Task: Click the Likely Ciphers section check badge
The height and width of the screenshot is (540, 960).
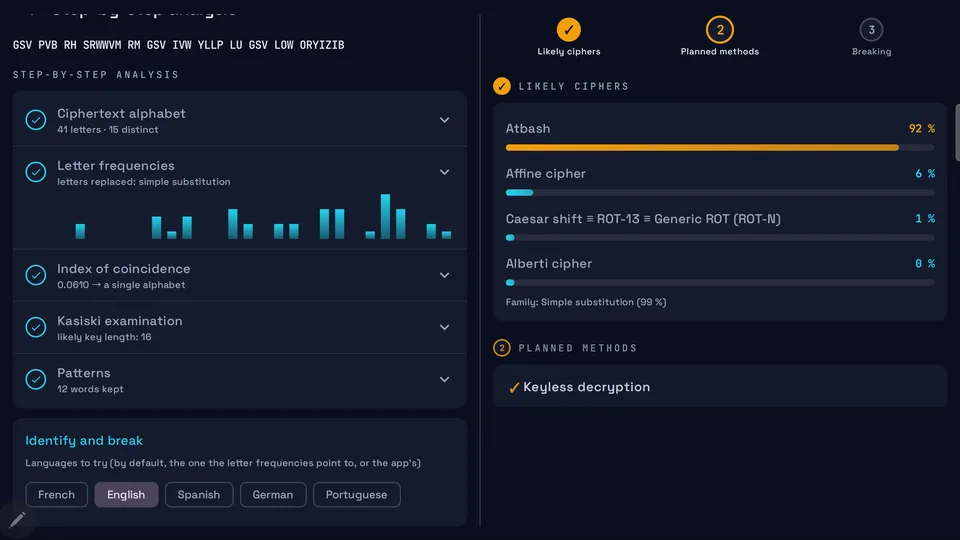Action: 501,86
